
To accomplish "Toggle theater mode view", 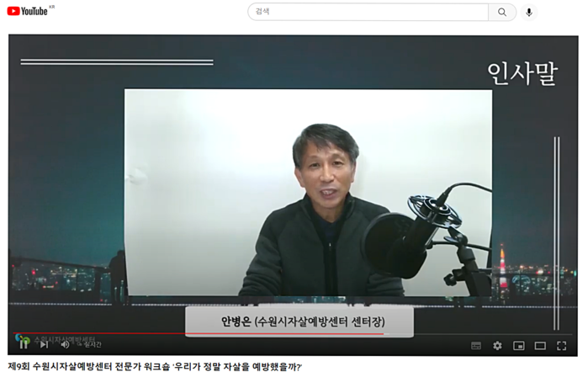I will [540, 345].
